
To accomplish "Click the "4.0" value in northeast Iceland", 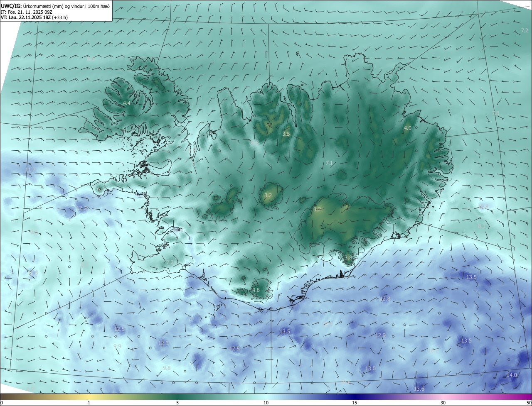I will 408,128.
